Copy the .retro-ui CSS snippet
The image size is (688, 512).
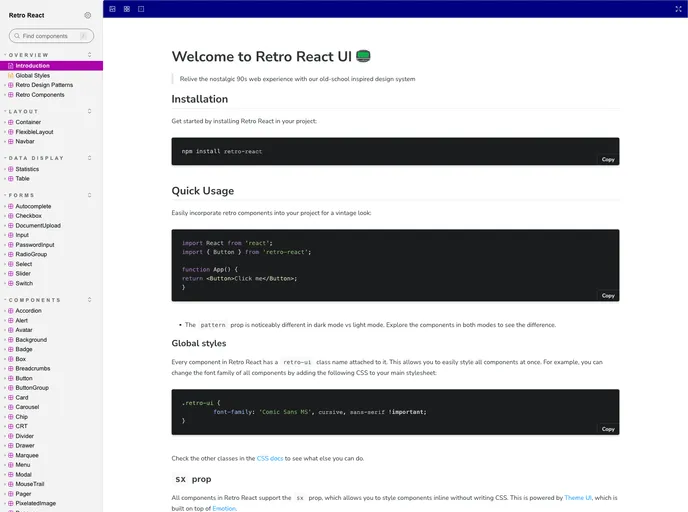[x=608, y=429]
